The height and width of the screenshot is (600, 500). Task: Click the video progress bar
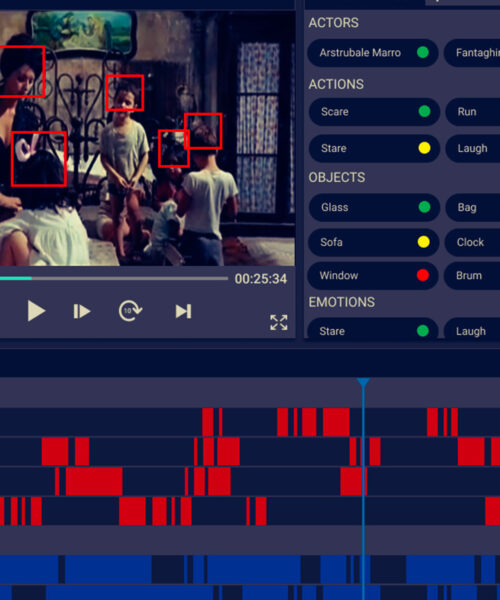(114, 279)
